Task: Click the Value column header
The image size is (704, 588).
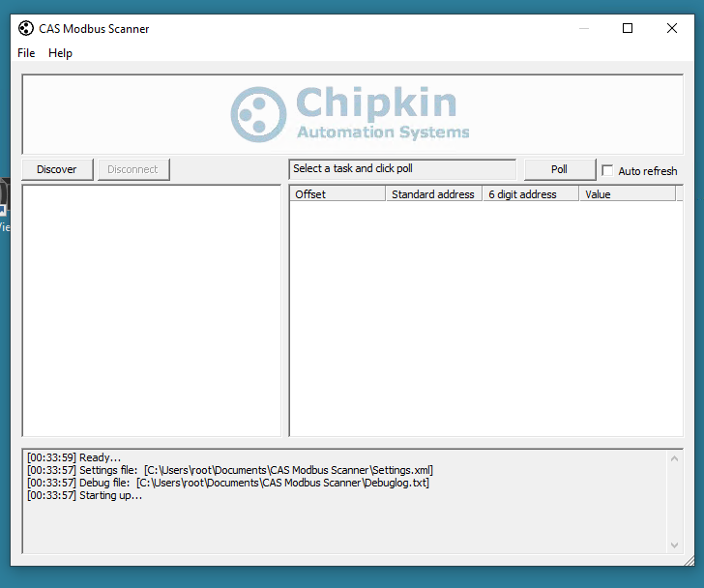Action: pyautogui.click(x=628, y=194)
